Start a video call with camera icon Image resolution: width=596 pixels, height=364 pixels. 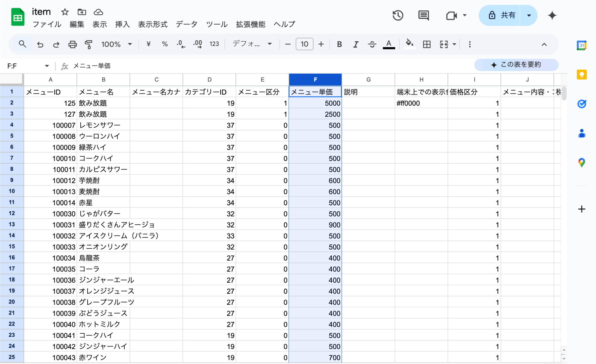tap(451, 15)
